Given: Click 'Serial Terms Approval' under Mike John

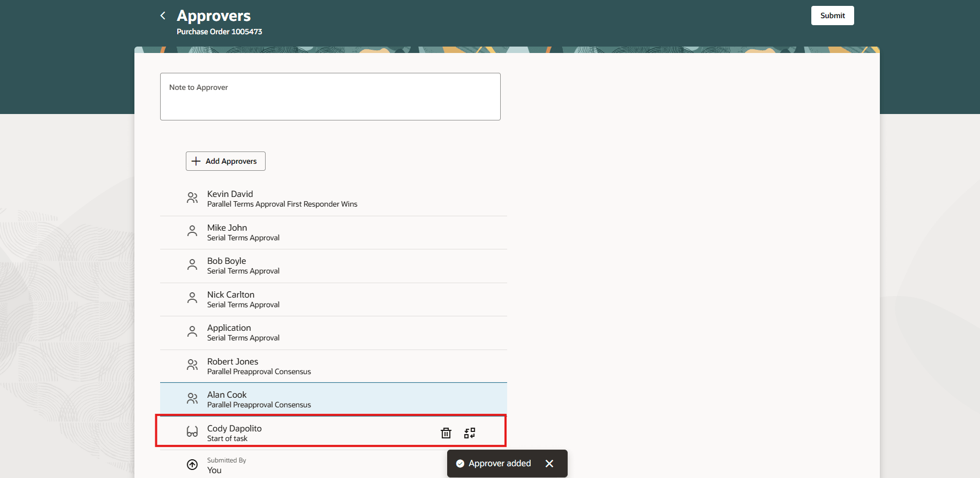Looking at the screenshot, I should (244, 238).
